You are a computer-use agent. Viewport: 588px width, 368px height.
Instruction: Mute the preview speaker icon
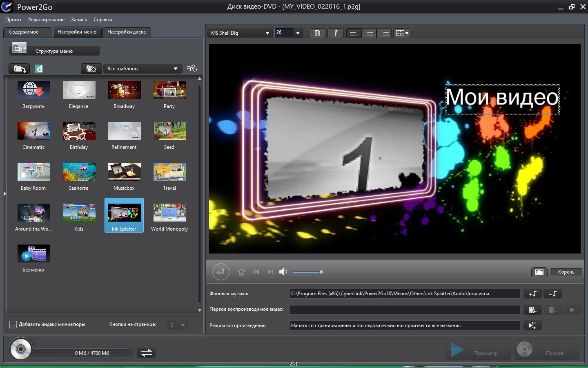(x=283, y=272)
